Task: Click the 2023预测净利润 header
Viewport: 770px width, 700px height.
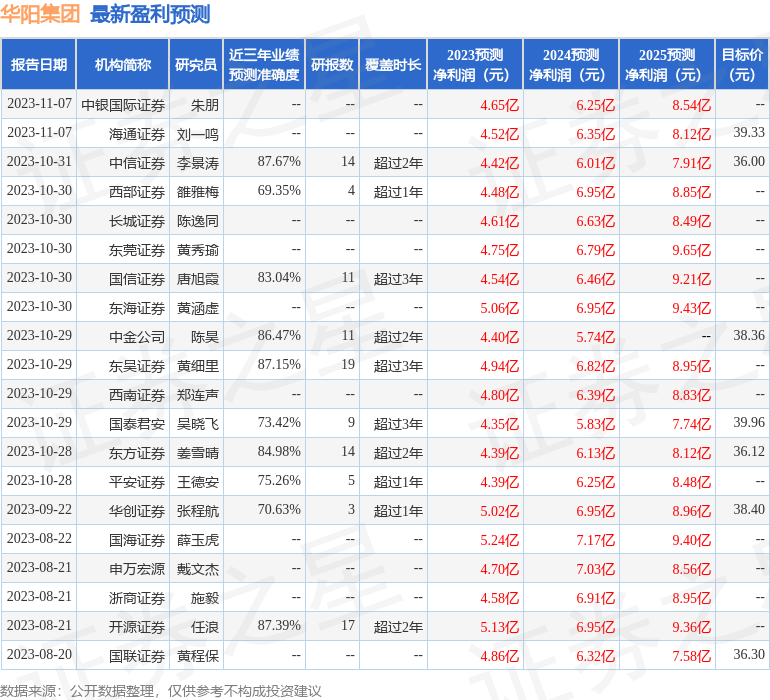Action: click(x=475, y=64)
